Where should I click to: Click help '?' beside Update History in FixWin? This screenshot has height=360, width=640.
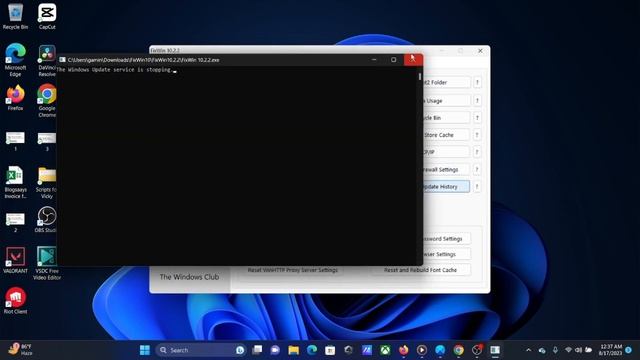477,187
